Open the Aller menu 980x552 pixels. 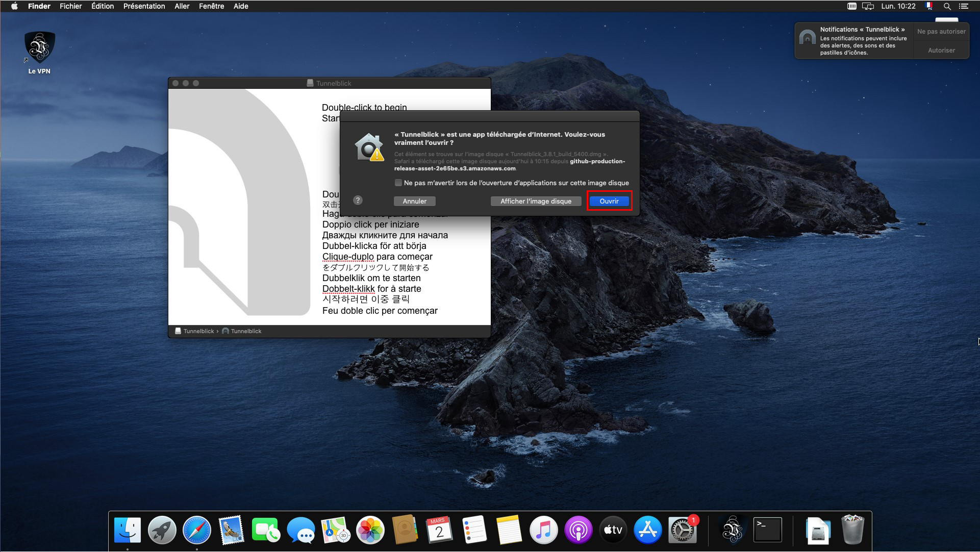(x=182, y=6)
